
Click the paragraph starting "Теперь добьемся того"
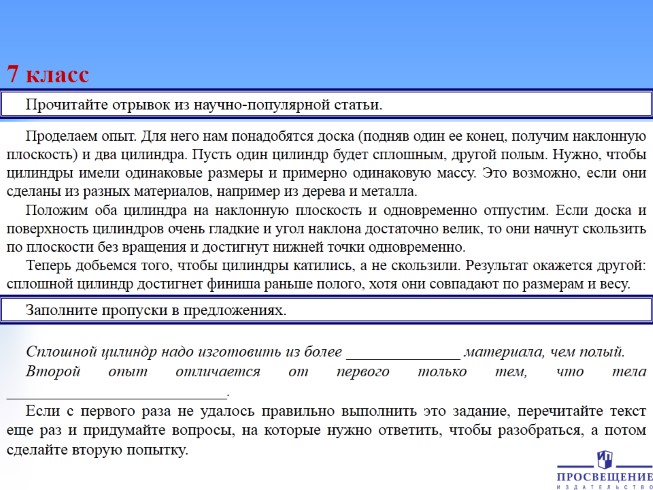(326, 276)
